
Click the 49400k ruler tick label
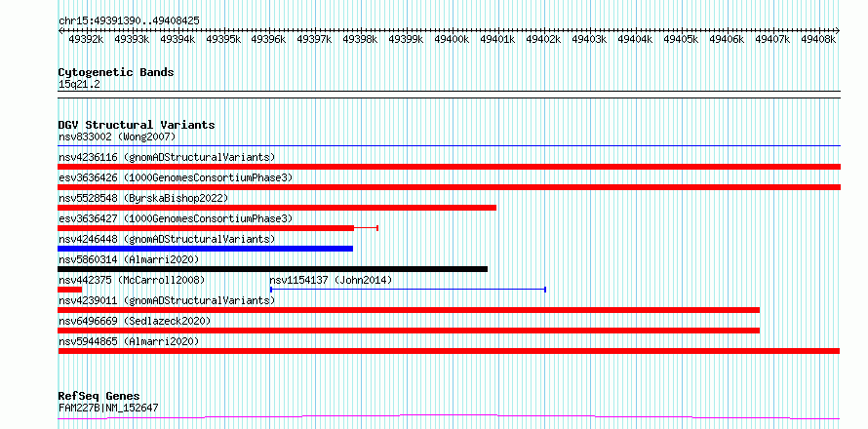coord(453,39)
